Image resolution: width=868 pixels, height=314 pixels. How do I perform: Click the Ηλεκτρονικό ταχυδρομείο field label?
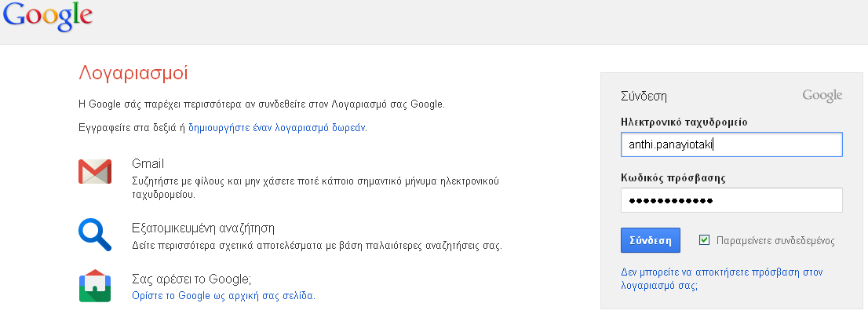coord(684,122)
